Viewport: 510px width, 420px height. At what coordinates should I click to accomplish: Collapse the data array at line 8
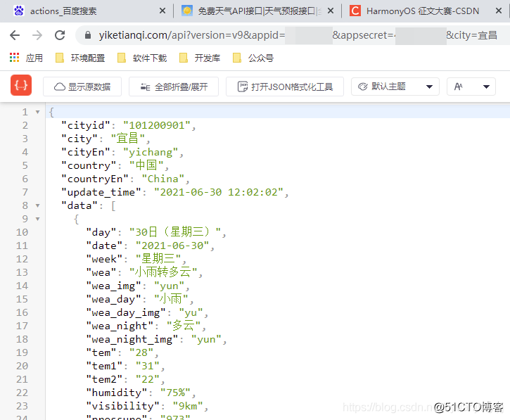point(38,205)
